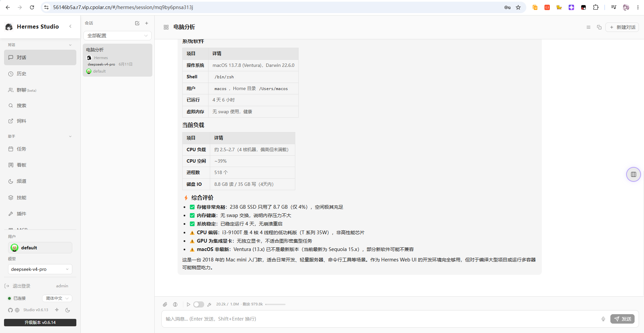Click the yellow cat extension icon
644x333 pixels.
pyautogui.click(x=559, y=7)
